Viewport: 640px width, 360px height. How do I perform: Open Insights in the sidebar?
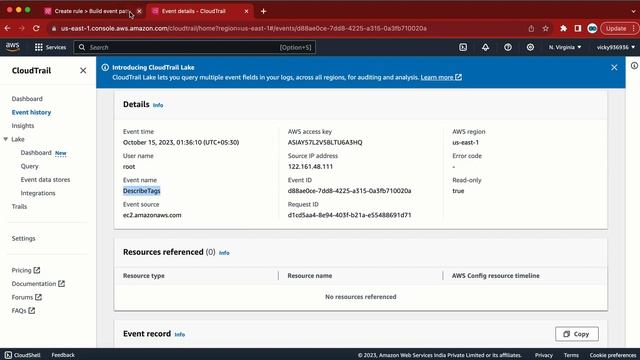pos(23,126)
